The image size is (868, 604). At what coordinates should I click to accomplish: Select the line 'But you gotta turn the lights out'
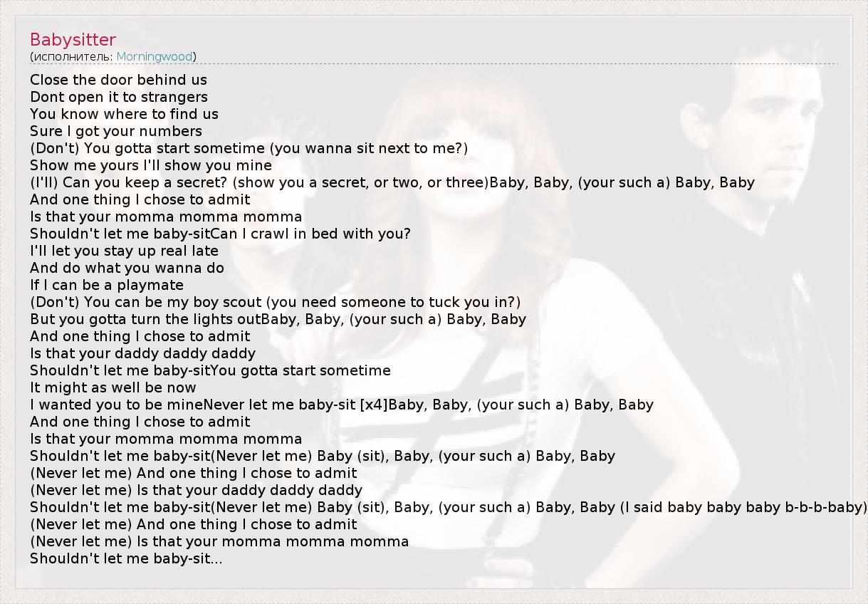tap(278, 319)
